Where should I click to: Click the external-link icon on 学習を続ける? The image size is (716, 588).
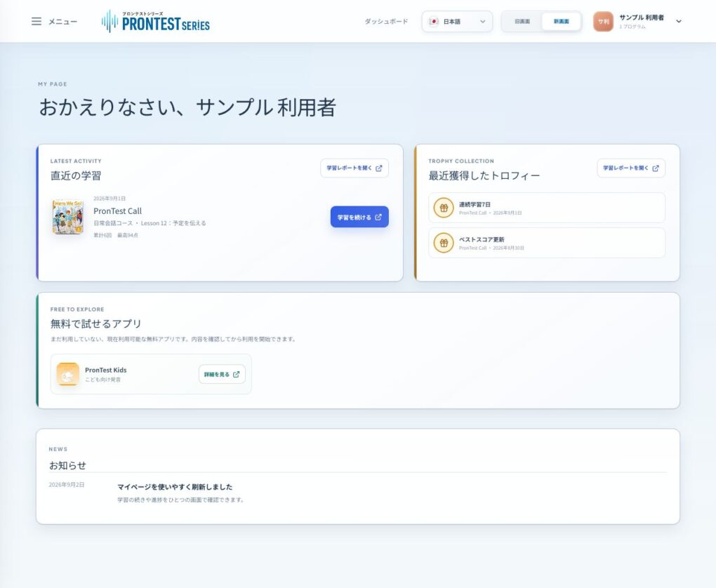pos(378,217)
